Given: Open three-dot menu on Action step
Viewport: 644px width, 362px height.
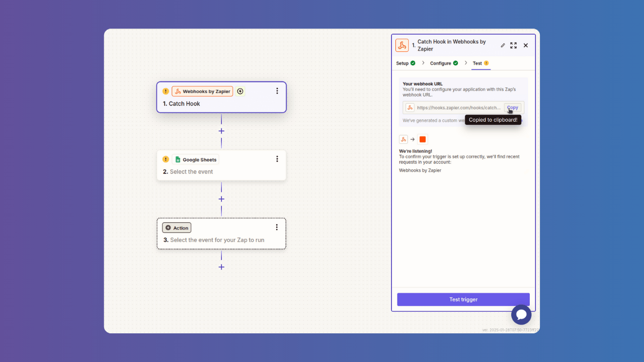Looking at the screenshot, I should [x=277, y=227].
